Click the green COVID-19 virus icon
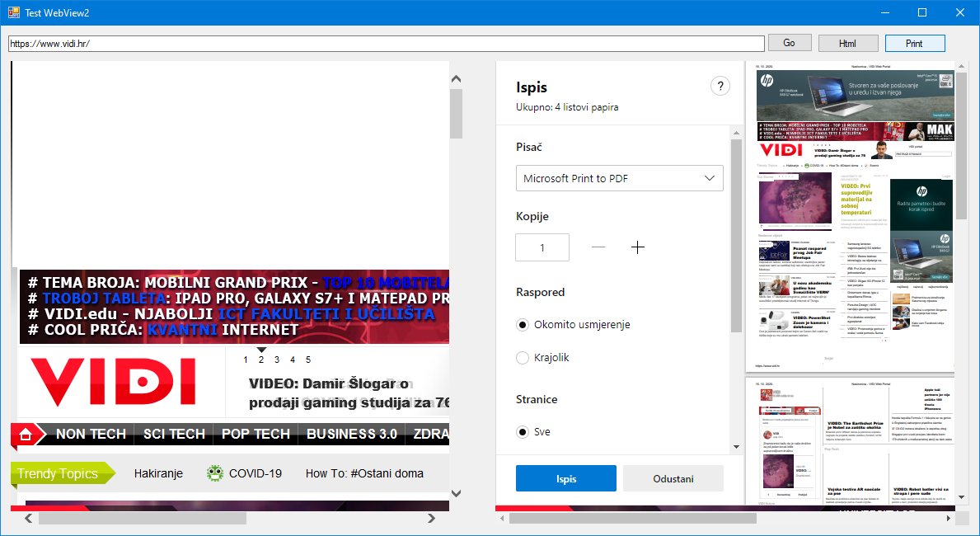 pos(215,473)
